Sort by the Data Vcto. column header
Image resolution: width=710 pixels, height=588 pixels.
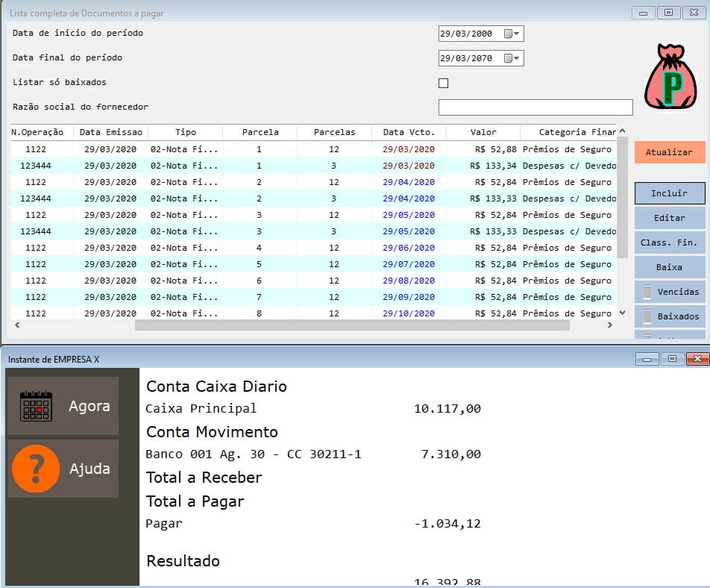click(x=409, y=132)
